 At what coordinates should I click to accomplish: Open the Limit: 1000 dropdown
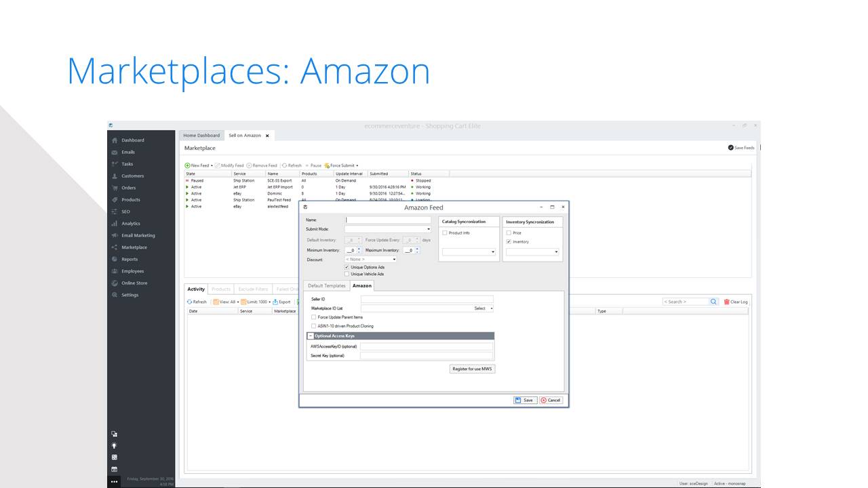pyautogui.click(x=256, y=302)
